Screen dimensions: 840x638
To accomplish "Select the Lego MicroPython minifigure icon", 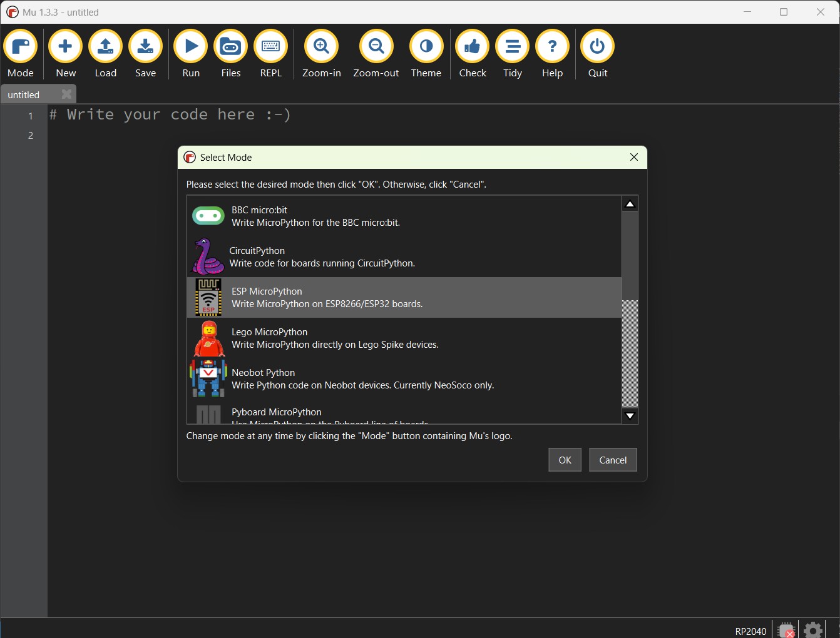I will coord(209,338).
